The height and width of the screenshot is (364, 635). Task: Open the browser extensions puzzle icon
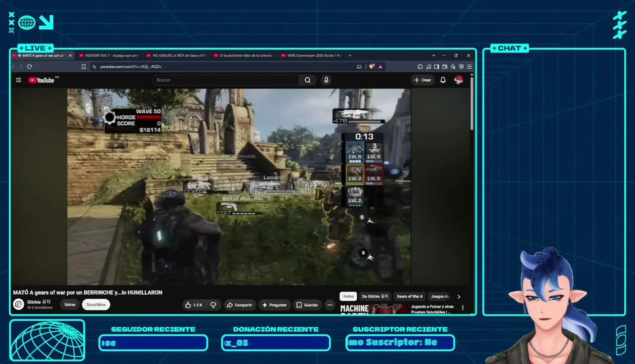click(420, 67)
